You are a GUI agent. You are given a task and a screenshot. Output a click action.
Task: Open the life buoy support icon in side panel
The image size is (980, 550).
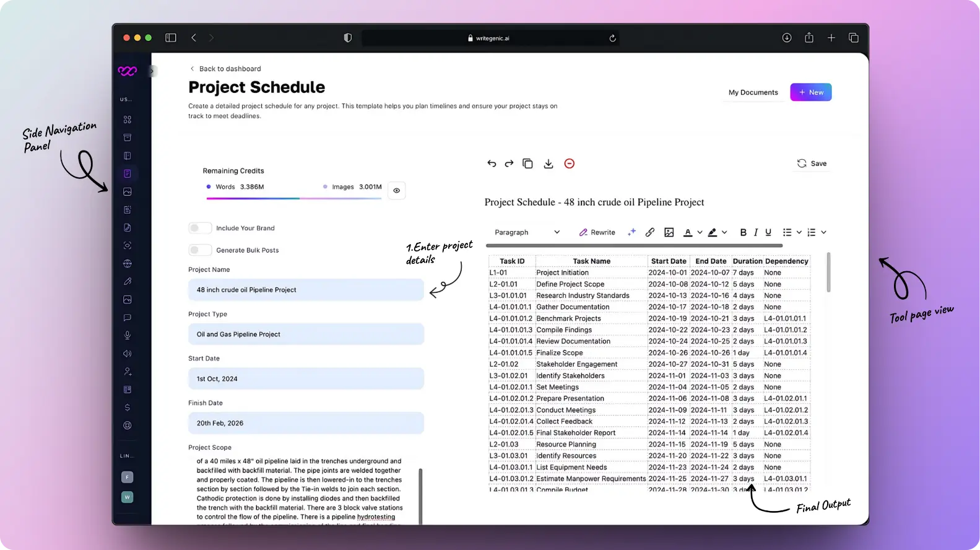tap(128, 426)
